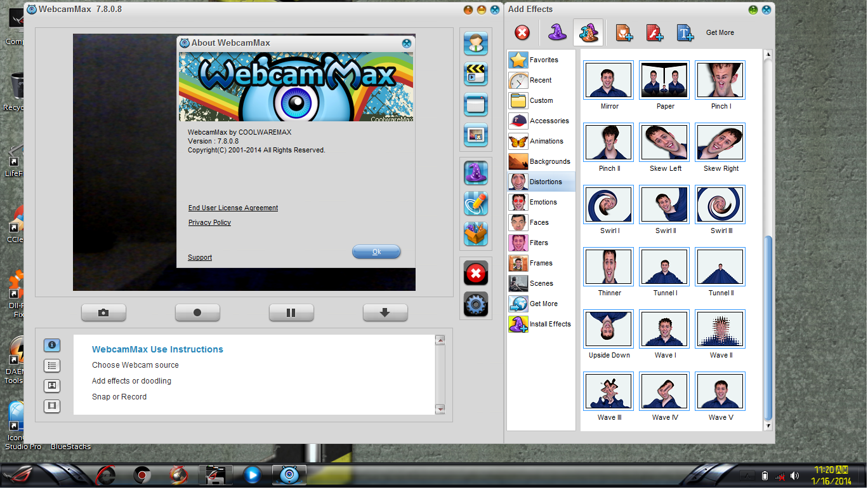Apply the Pinch II effect thumbnail
Viewport: 868px width, 489px height.
point(608,142)
